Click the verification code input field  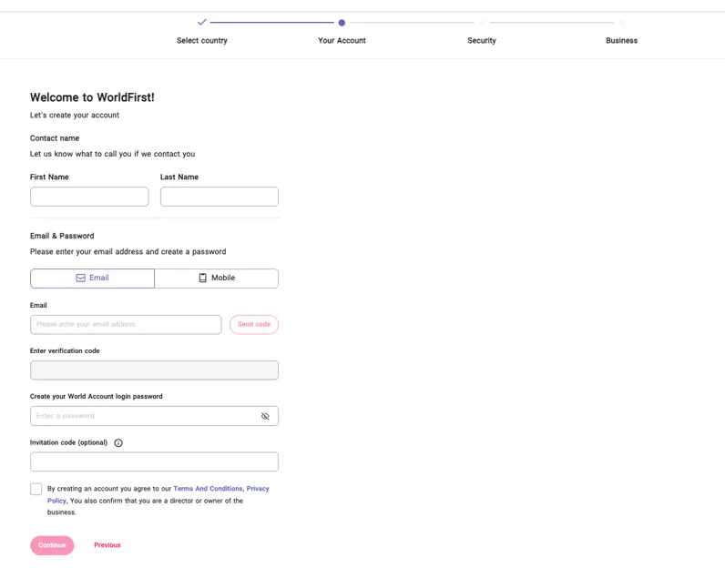click(x=155, y=370)
